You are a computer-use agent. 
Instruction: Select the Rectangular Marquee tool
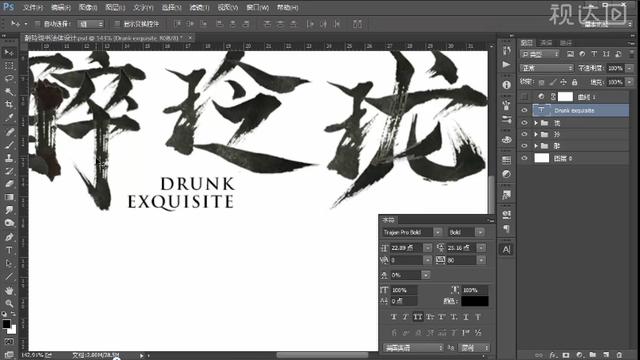[x=9, y=66]
